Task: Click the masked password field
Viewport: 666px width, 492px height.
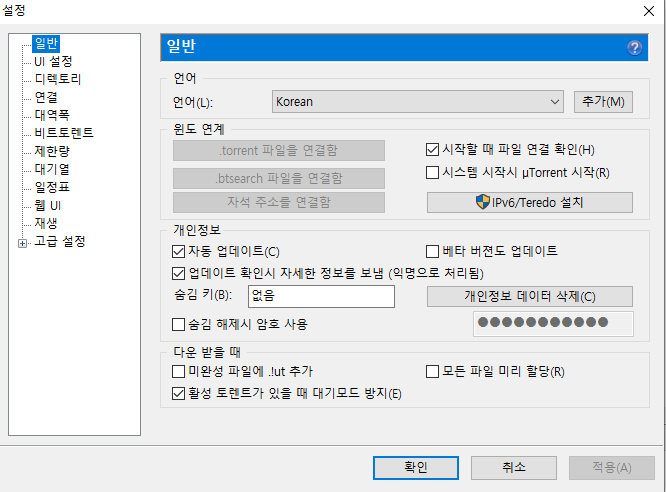Action: click(x=553, y=324)
